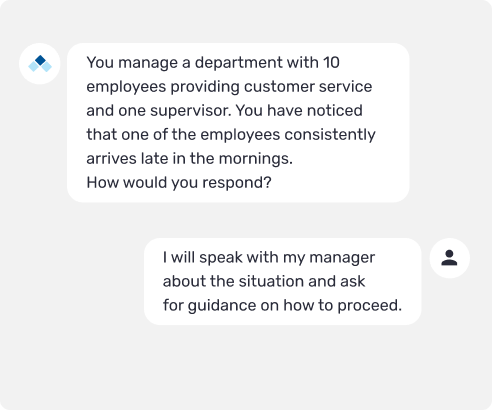Image resolution: width=492 pixels, height=410 pixels.
Task: Click the chatbot avatar with diamond logo
Action: point(40,64)
